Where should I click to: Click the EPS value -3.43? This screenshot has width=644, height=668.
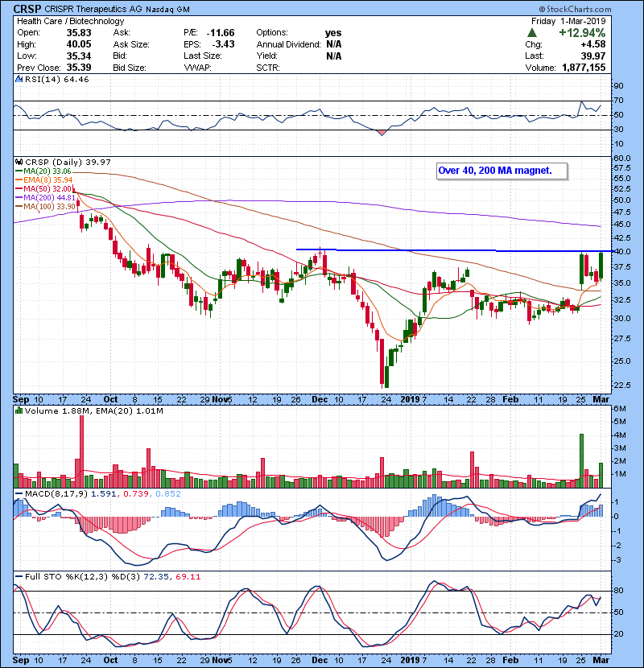(223, 44)
